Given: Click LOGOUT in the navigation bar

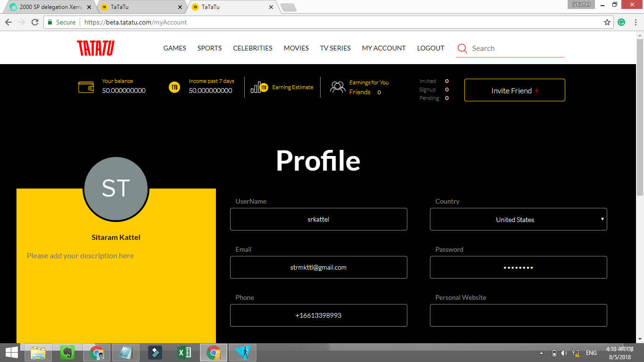Looking at the screenshot, I should tap(430, 48).
